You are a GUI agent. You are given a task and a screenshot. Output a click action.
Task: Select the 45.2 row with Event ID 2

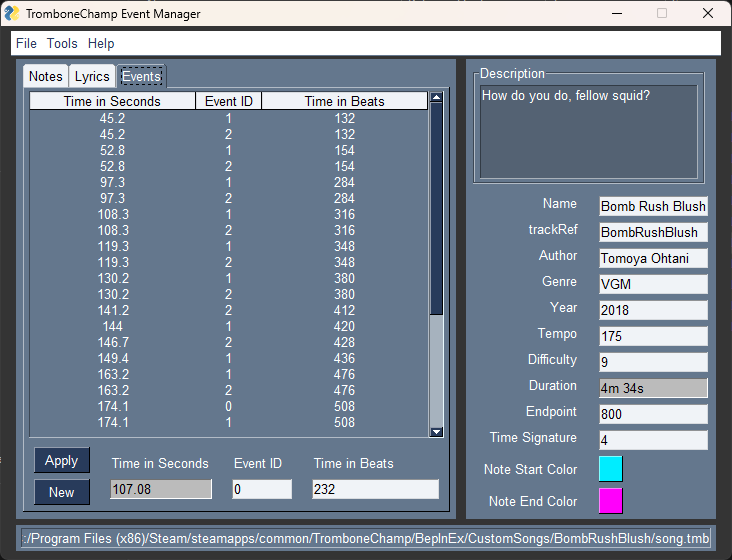pos(228,134)
